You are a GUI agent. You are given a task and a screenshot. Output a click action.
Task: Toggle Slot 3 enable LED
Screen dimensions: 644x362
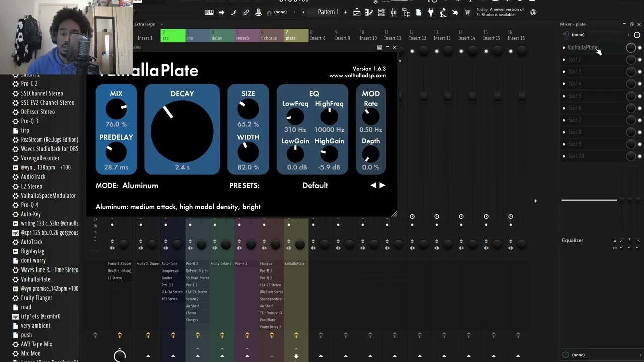640,72
